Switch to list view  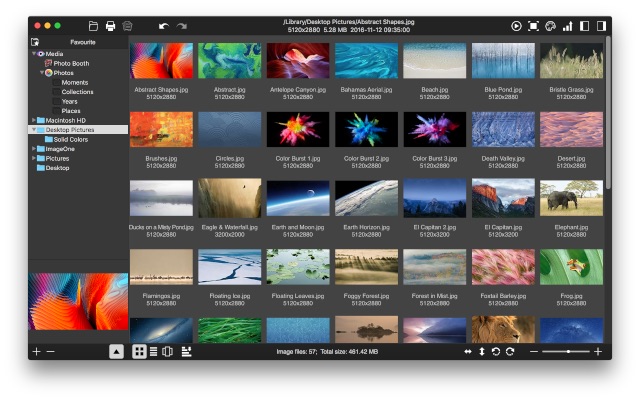[x=153, y=351]
